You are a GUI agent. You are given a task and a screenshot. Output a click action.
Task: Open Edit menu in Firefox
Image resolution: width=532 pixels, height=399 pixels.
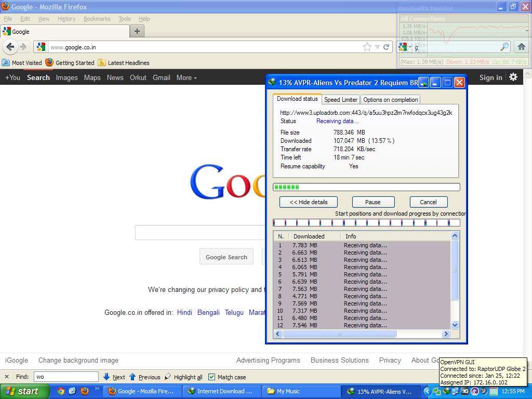[x=25, y=19]
